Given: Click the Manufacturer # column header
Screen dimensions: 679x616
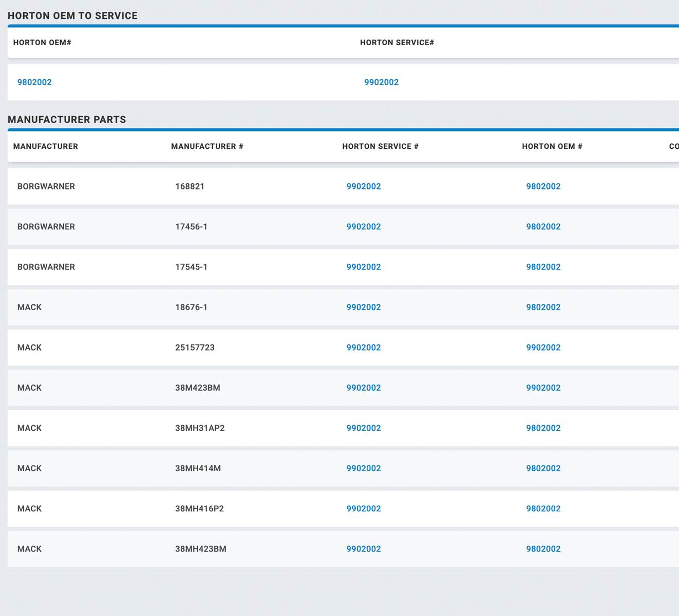Looking at the screenshot, I should pos(207,146).
